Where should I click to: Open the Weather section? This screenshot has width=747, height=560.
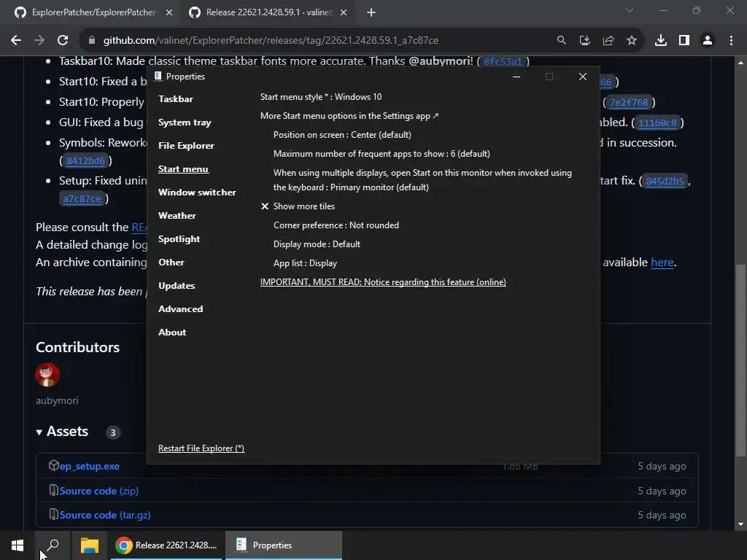click(177, 216)
